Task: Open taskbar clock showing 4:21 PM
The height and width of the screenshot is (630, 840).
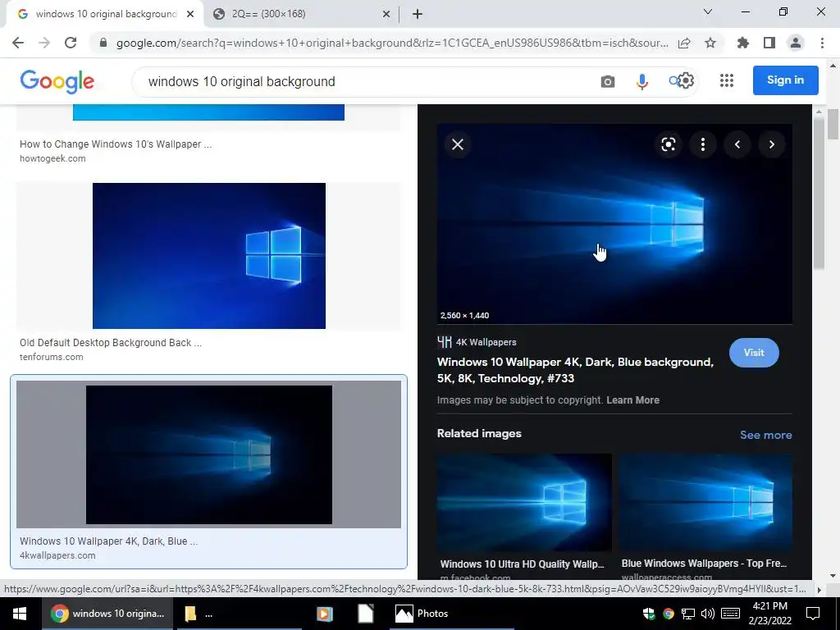Action: point(769,614)
